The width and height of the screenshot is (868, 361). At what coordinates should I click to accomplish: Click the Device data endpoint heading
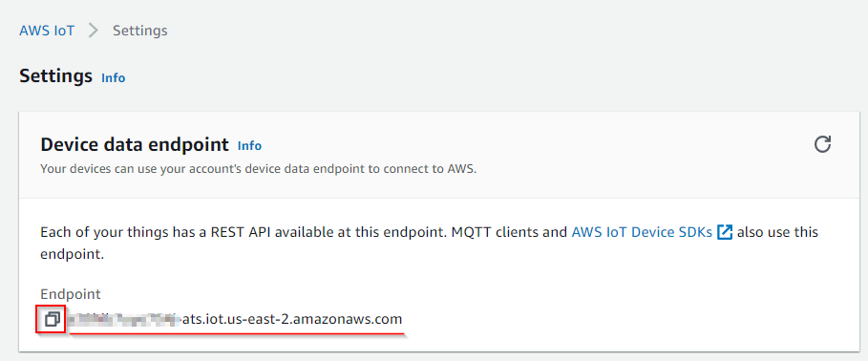coord(135,144)
